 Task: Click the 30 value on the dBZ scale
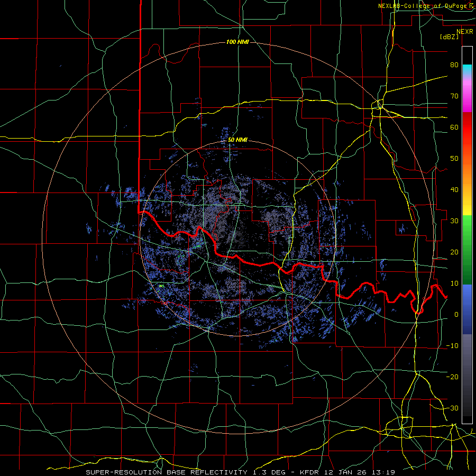454,221
